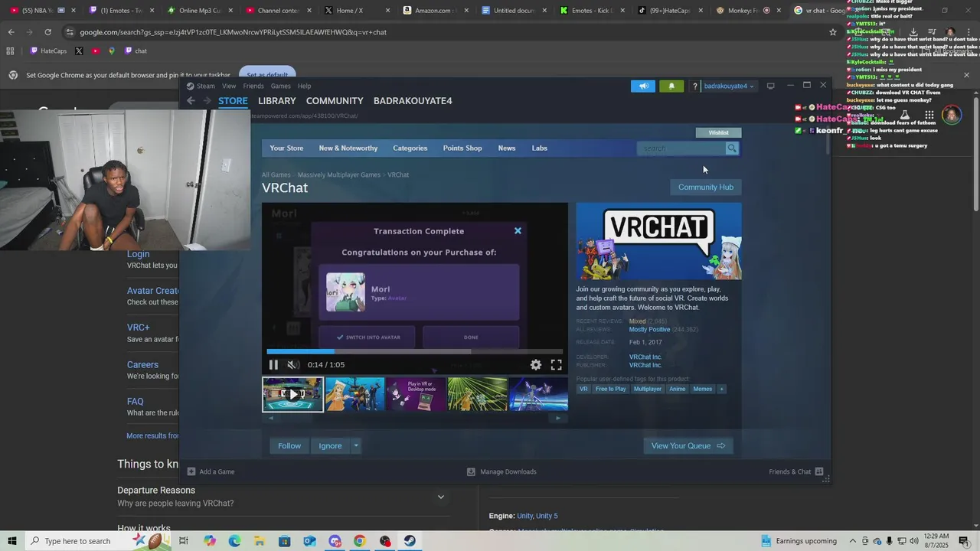Screen dimensions: 980x551
Task: Click the Ignore button
Action: [330, 446]
